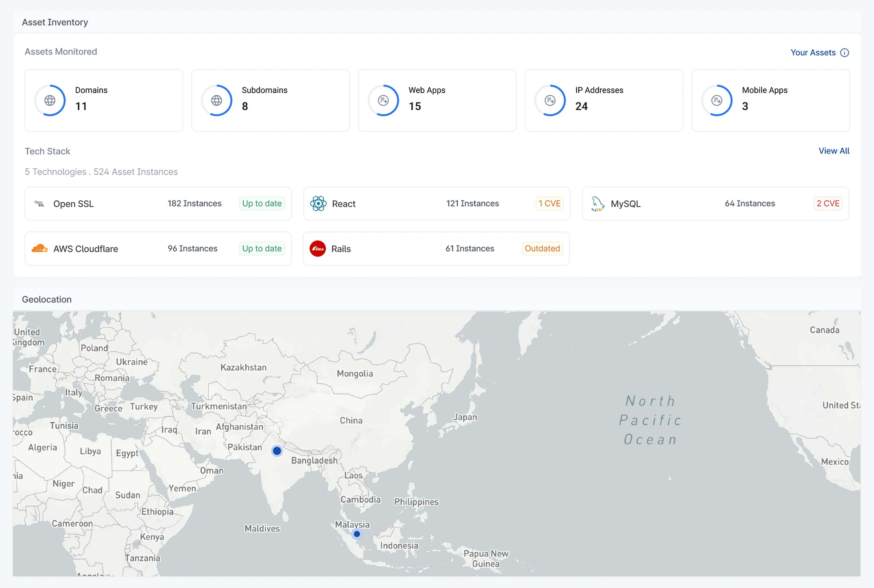Click the Web Apps circular icon
Image resolution: width=874 pixels, height=588 pixels.
383,100
